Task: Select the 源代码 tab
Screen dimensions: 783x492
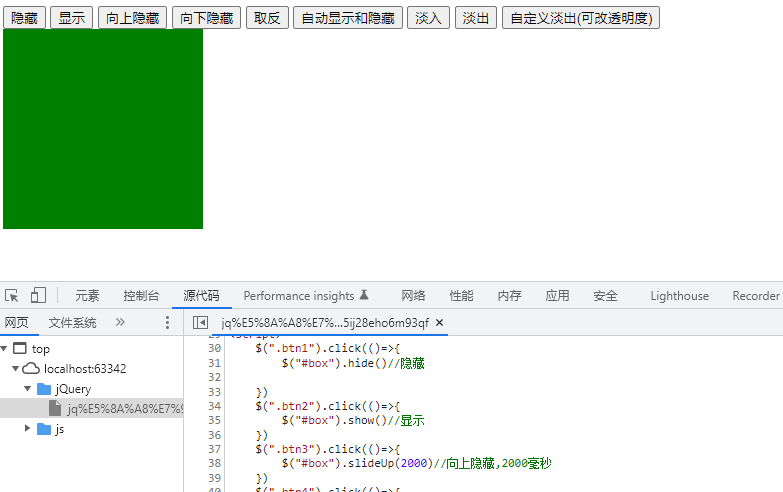Action: 201,296
